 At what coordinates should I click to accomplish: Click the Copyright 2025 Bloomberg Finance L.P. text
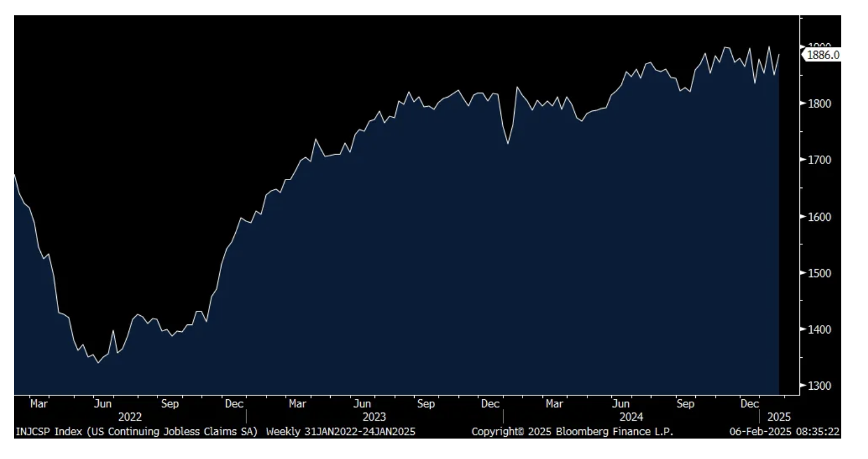pyautogui.click(x=572, y=432)
